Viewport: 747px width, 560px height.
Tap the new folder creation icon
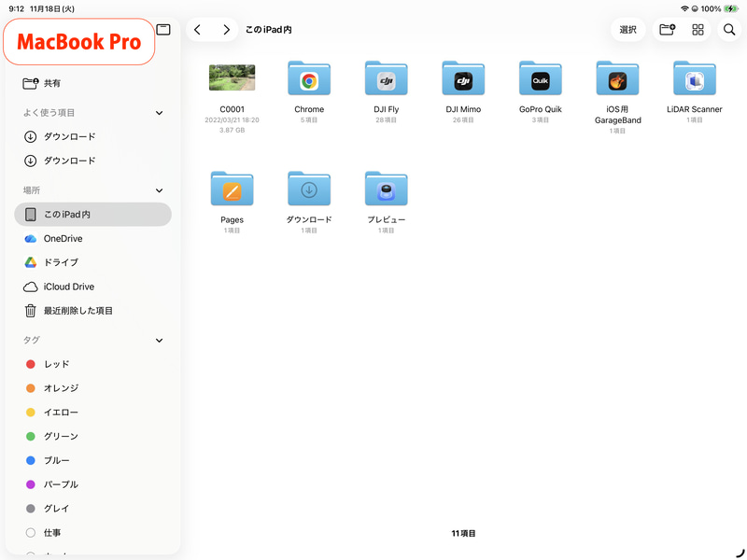pyautogui.click(x=666, y=29)
